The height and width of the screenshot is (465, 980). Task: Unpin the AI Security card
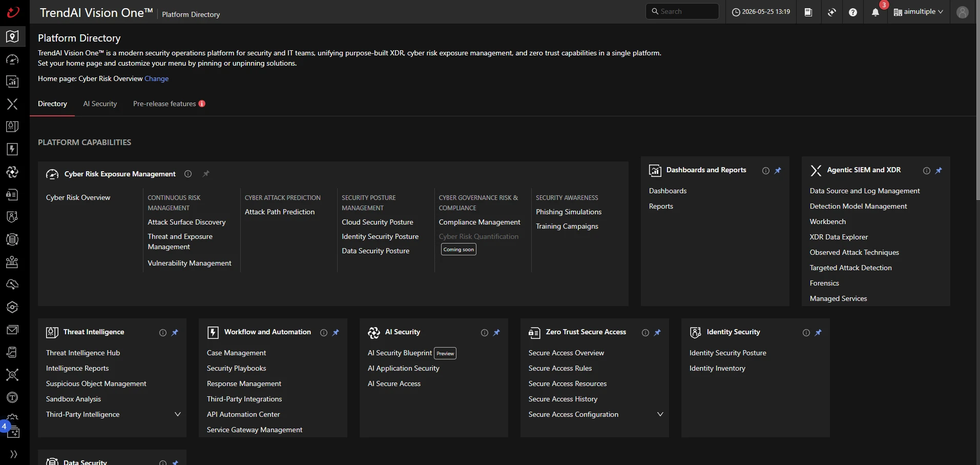496,333
